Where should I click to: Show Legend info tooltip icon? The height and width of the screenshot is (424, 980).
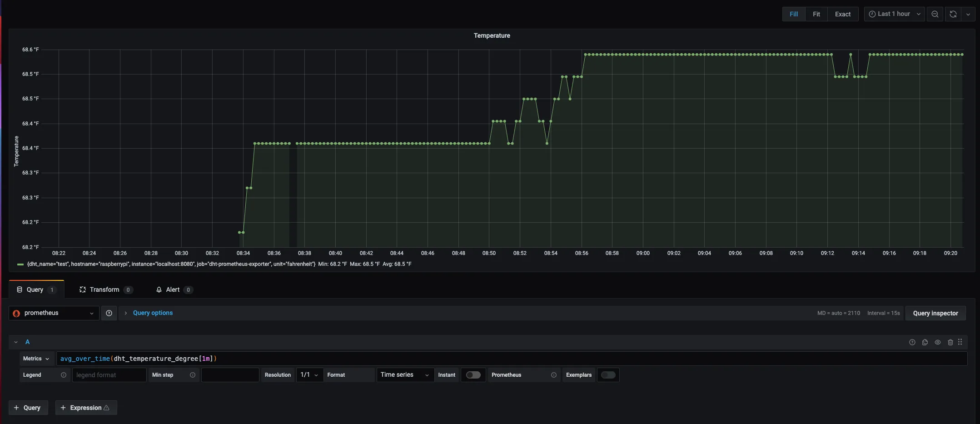pos(64,375)
